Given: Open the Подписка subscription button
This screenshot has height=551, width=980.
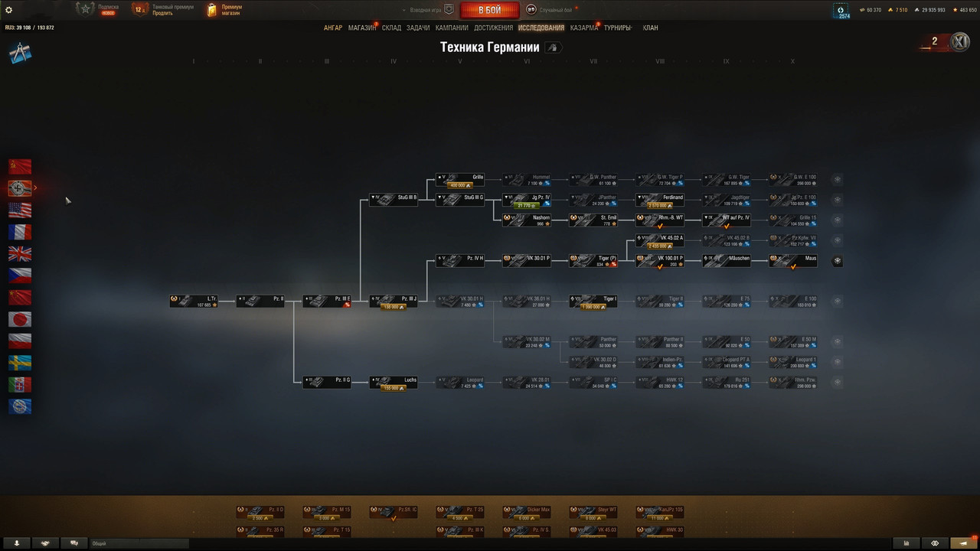Looking at the screenshot, I should [100, 9].
